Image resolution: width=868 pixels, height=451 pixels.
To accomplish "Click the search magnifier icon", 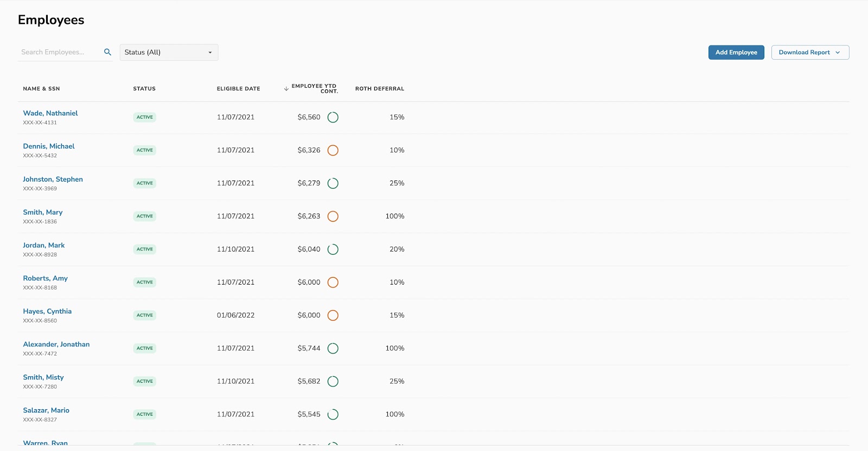I will click(x=107, y=52).
